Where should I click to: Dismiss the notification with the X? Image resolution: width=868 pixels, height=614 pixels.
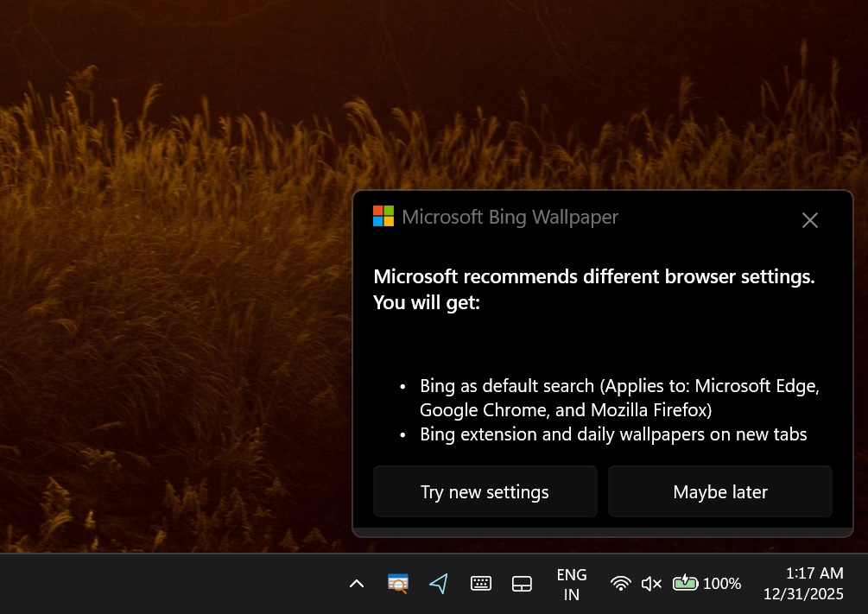[809, 220]
